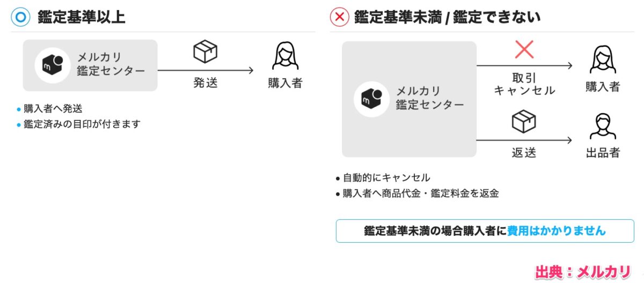Image resolution: width=644 pixels, height=283 pixels.
Task: Click the 費用はかかりません blue text
Action: (556, 231)
